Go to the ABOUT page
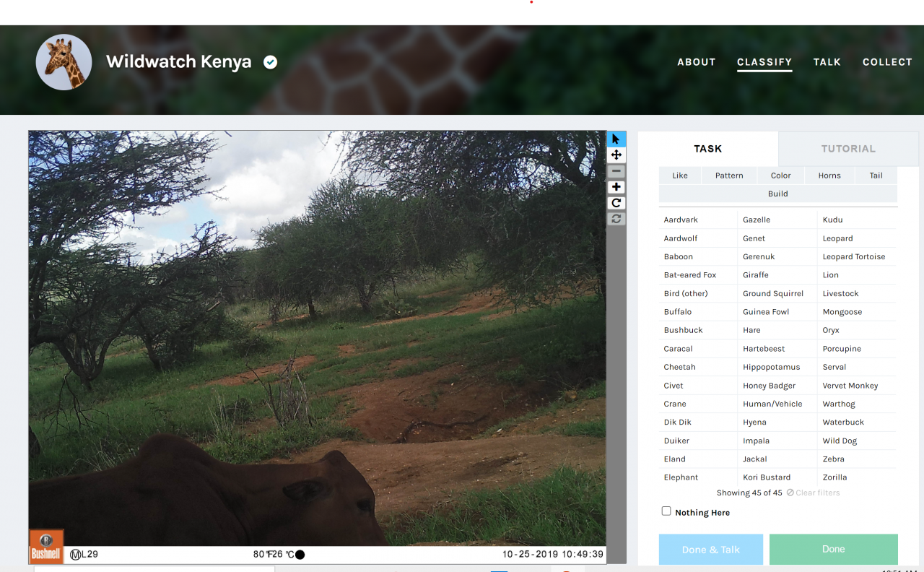 pos(697,62)
